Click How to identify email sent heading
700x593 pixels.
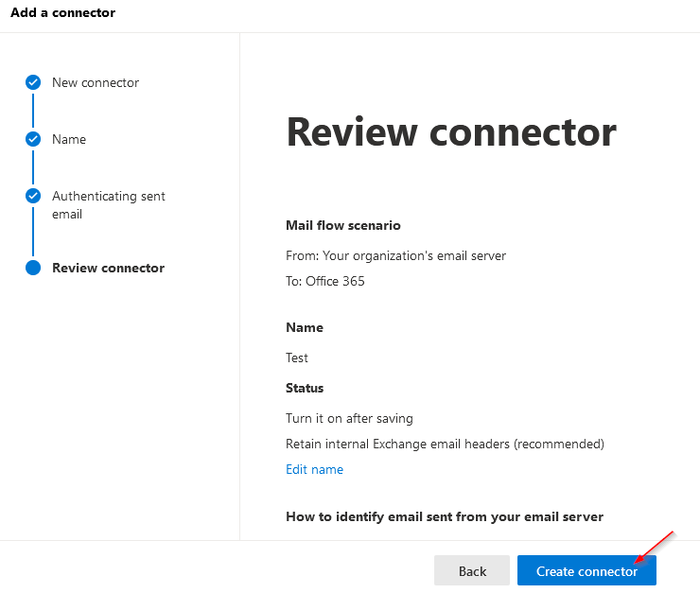coord(445,516)
